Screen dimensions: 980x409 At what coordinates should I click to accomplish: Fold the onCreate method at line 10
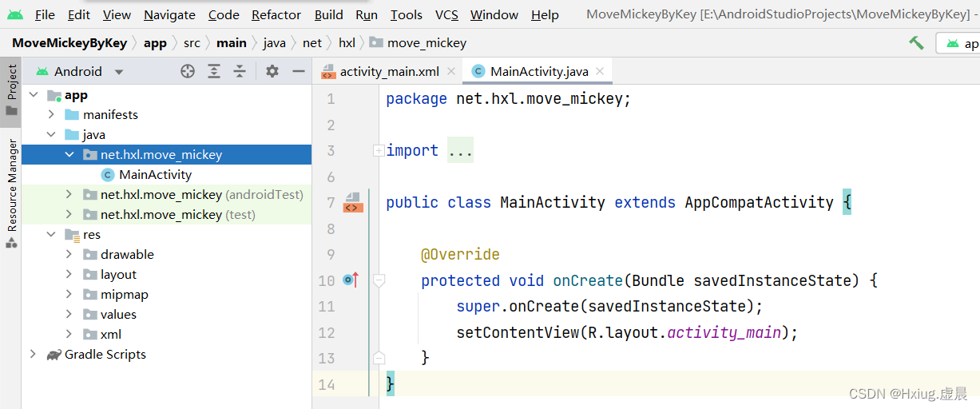379,280
